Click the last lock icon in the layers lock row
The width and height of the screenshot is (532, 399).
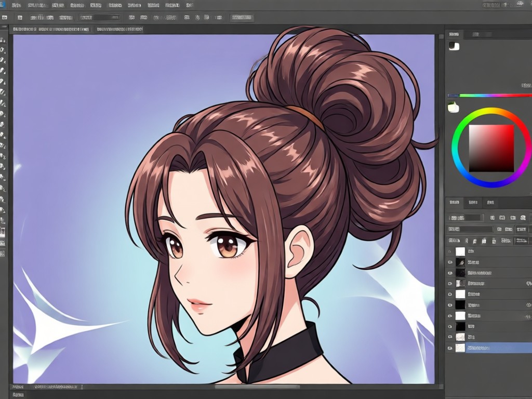click(x=494, y=241)
